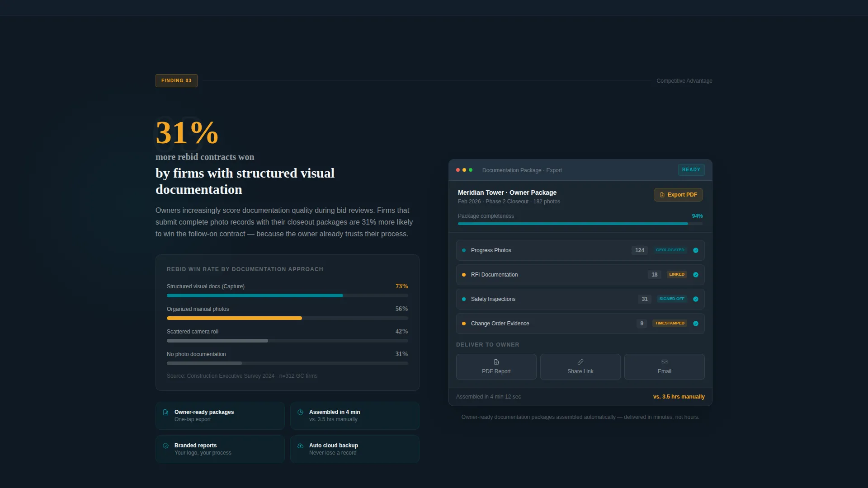868x488 pixels.
Task: Open the RFI Documentation row
Action: click(x=580, y=275)
